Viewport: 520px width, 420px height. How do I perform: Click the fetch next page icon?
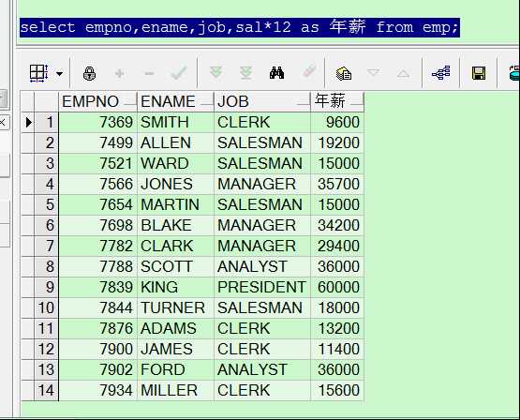[x=215, y=72]
